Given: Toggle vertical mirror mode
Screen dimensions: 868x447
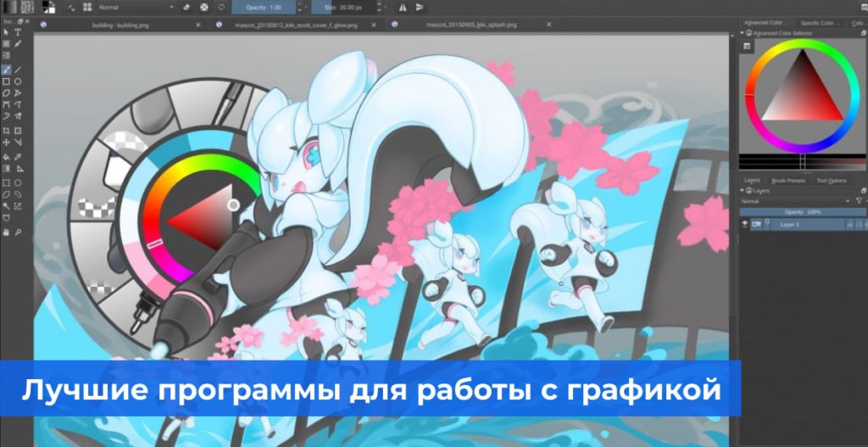Looking at the screenshot, I should tap(420, 7).
